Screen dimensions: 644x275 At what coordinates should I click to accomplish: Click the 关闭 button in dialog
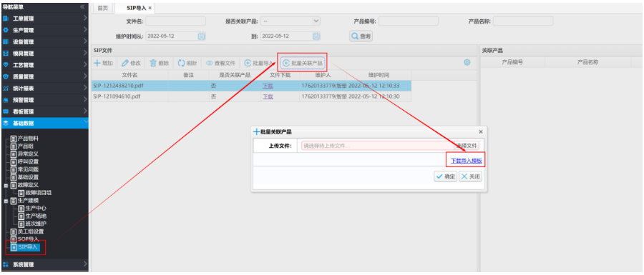coord(470,176)
